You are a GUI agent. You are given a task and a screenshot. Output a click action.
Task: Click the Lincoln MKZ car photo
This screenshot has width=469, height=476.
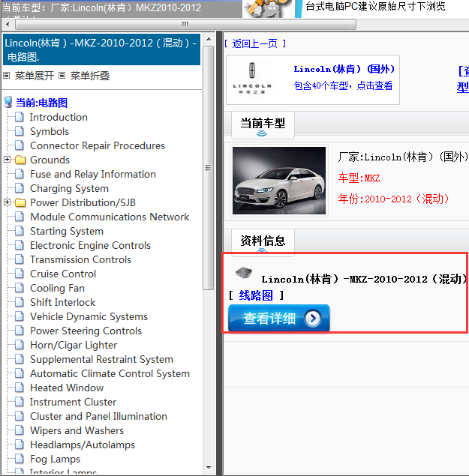tap(279, 181)
